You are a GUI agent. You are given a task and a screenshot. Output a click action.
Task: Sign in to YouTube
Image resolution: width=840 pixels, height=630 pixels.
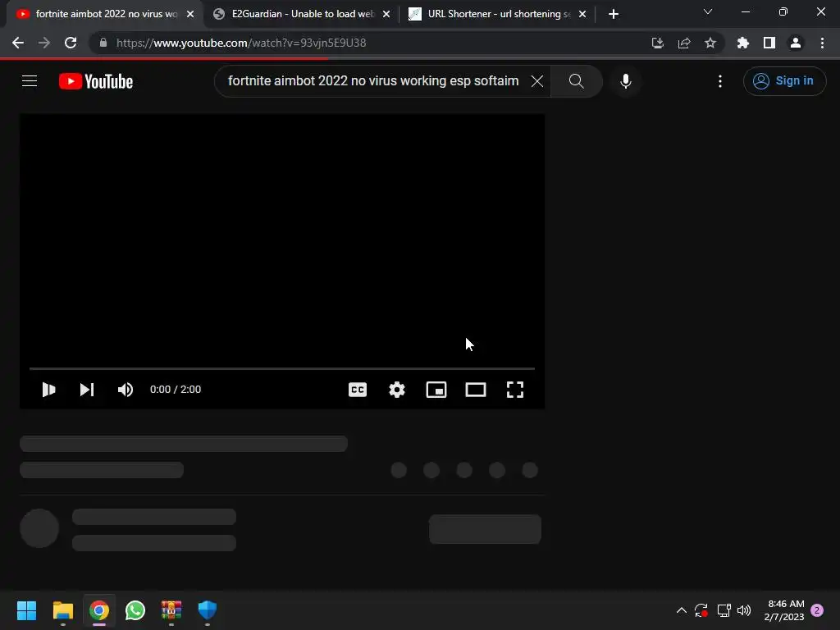click(784, 81)
